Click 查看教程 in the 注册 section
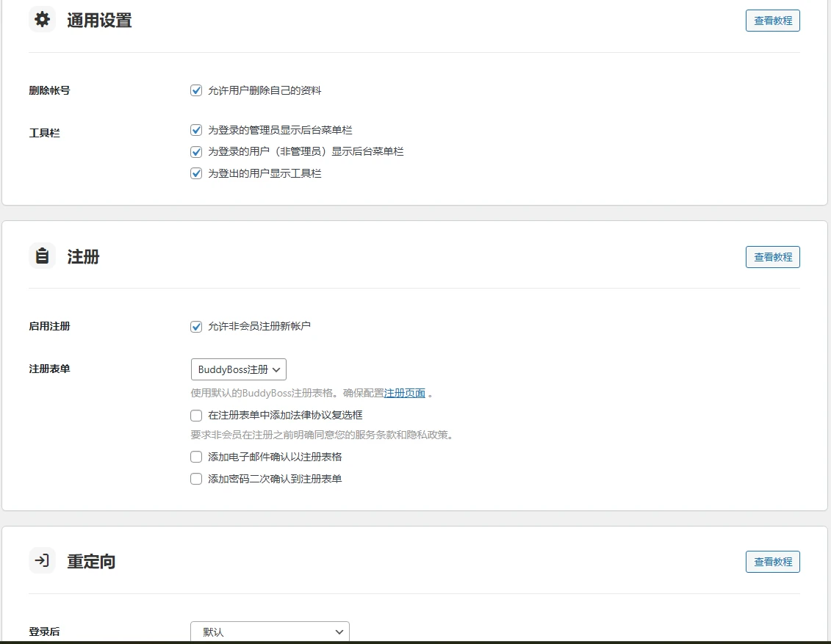The image size is (831, 644). pyautogui.click(x=772, y=256)
